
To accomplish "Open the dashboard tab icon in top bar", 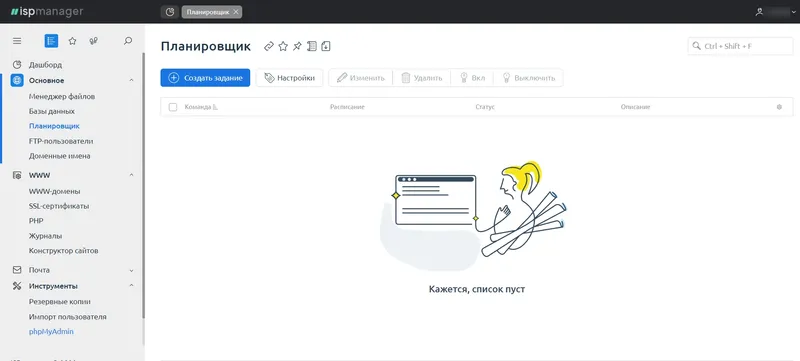I will tap(170, 12).
